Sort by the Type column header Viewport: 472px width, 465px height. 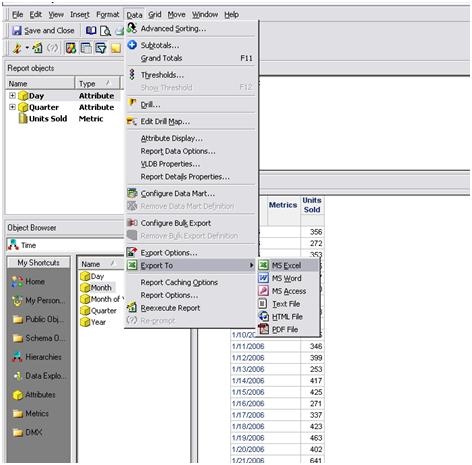(97, 84)
